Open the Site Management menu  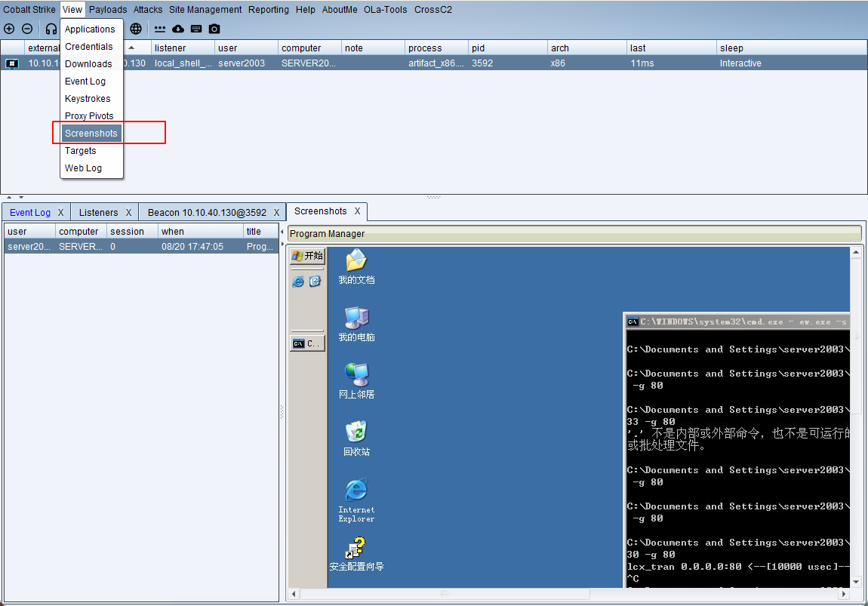205,9
